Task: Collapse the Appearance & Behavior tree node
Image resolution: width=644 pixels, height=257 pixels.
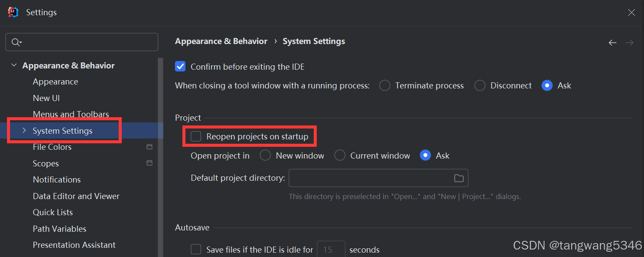Action: [14, 65]
